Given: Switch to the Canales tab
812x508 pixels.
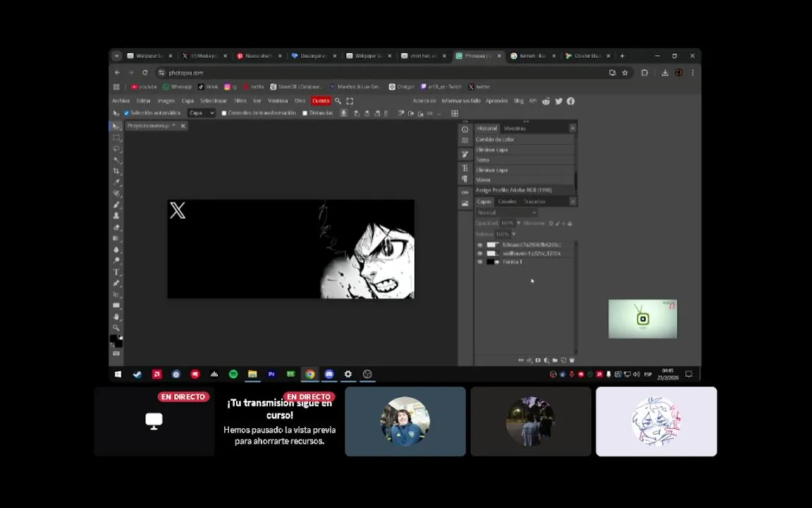Looking at the screenshot, I should coord(507,202).
